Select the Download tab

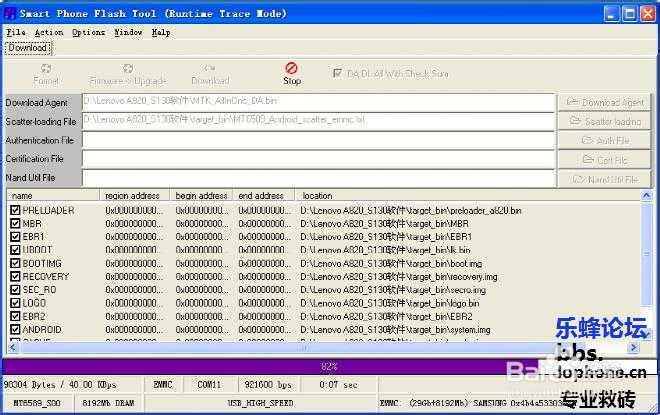tap(28, 48)
